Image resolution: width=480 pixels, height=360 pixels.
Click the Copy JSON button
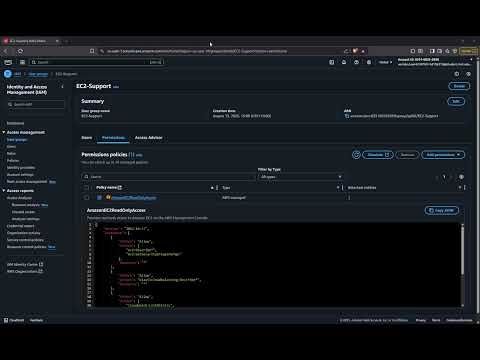(x=442, y=210)
